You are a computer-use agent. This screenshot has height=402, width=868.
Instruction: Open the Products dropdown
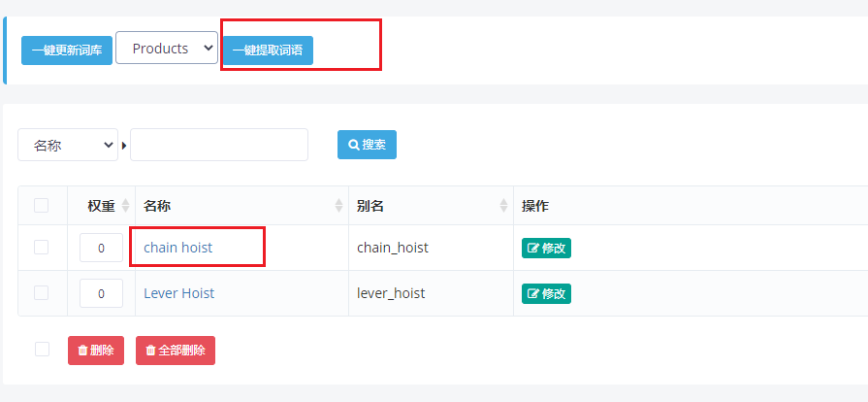click(x=167, y=48)
